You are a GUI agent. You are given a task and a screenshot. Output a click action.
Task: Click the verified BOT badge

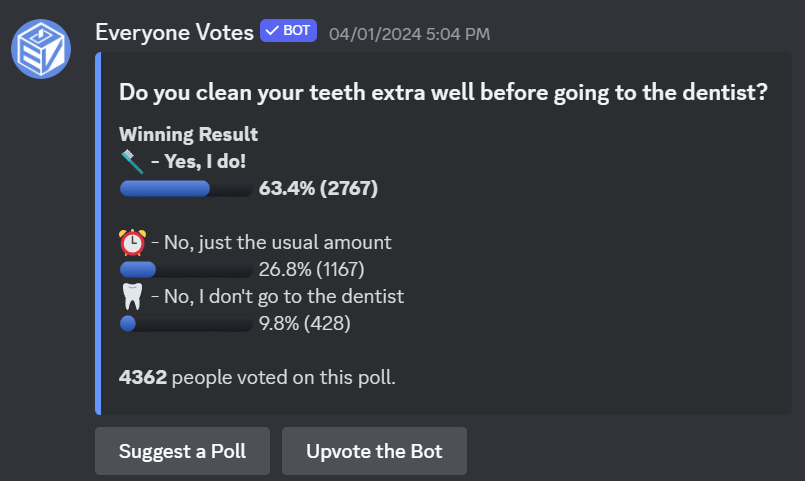pyautogui.click(x=288, y=31)
